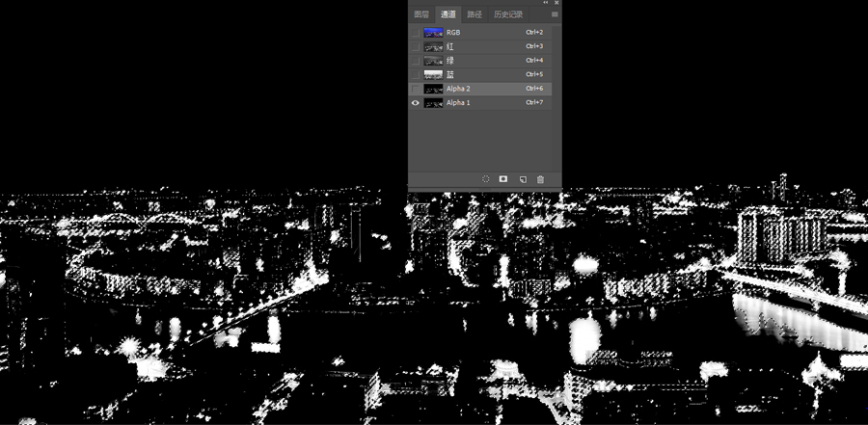
Task: Close the Channels panel group
Action: click(556, 2)
